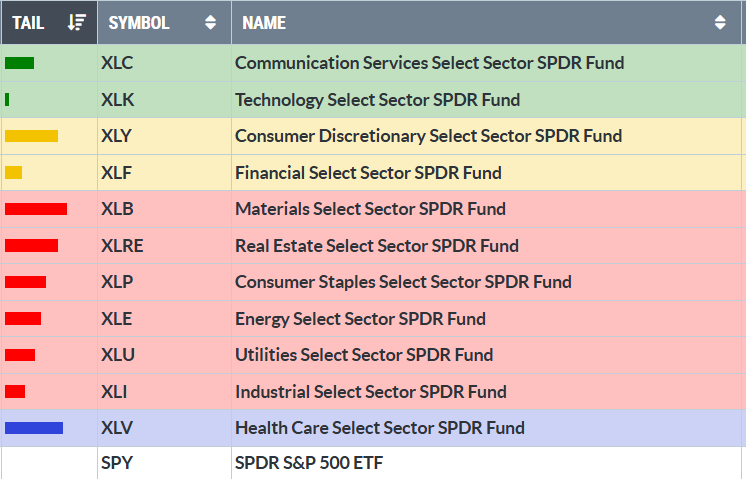Click Energy Select Sector SPDR Fund name
This screenshot has height=479, width=746.
point(360,319)
